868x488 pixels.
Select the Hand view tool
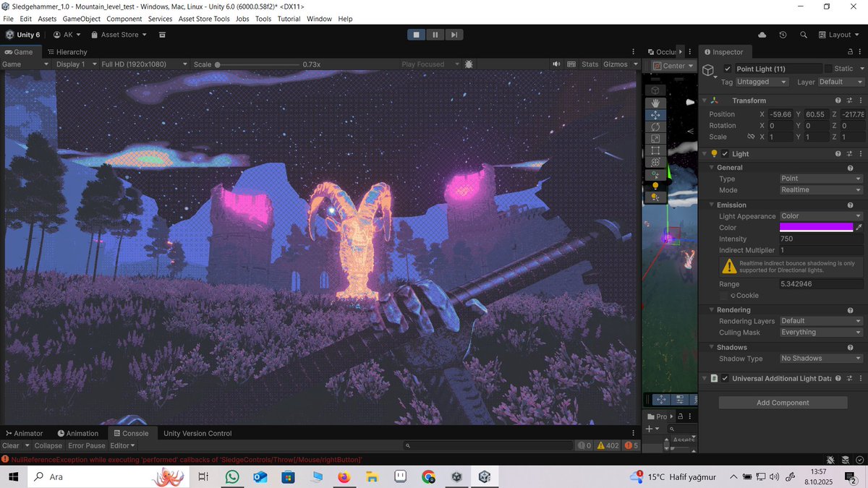click(655, 103)
